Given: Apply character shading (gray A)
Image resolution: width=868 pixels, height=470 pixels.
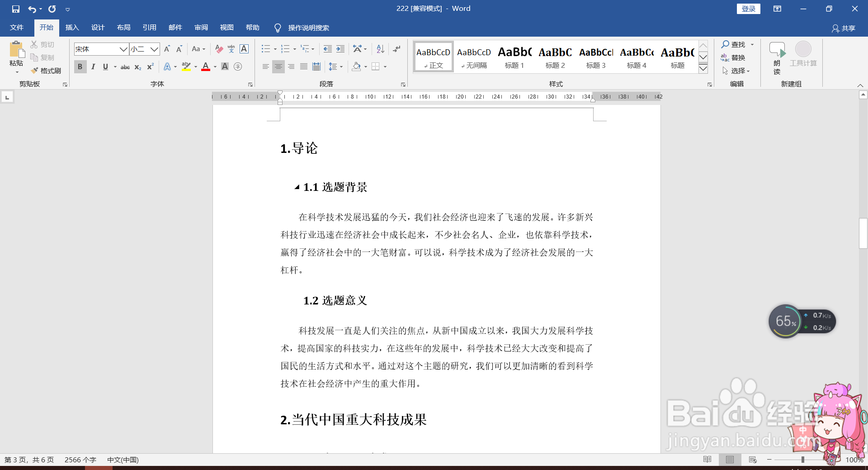Looking at the screenshot, I should tap(225, 66).
